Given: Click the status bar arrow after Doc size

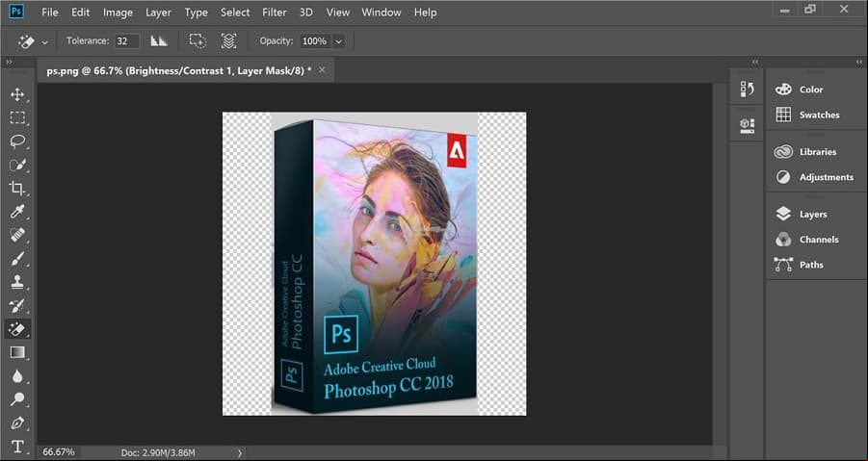Looking at the screenshot, I should (x=240, y=452).
